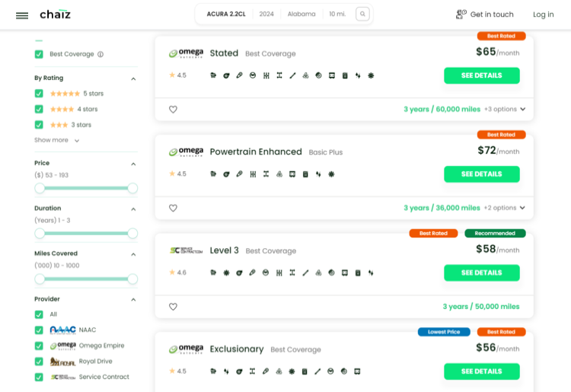The image size is (571, 392).
Task: Click Omega logo on Exclusionary plan
Action: coord(186,349)
